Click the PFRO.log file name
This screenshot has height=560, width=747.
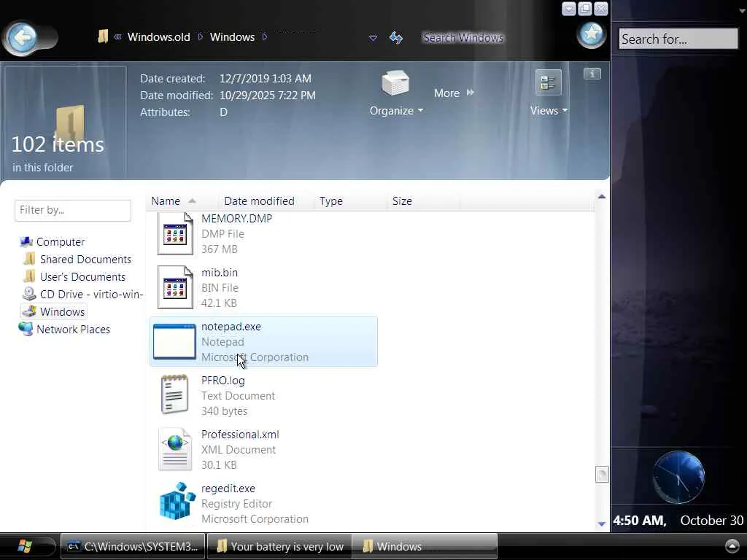223,381
